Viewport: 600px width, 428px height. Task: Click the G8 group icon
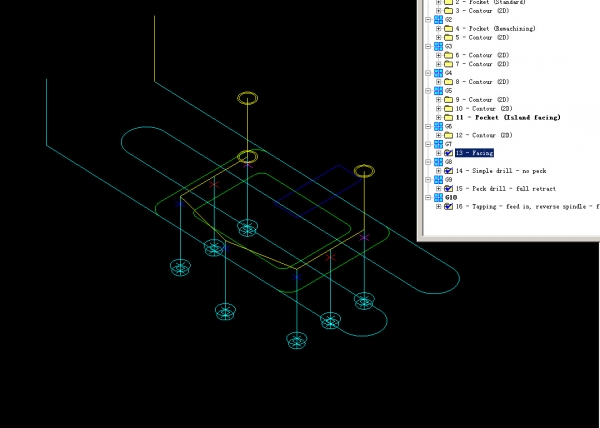(437, 162)
